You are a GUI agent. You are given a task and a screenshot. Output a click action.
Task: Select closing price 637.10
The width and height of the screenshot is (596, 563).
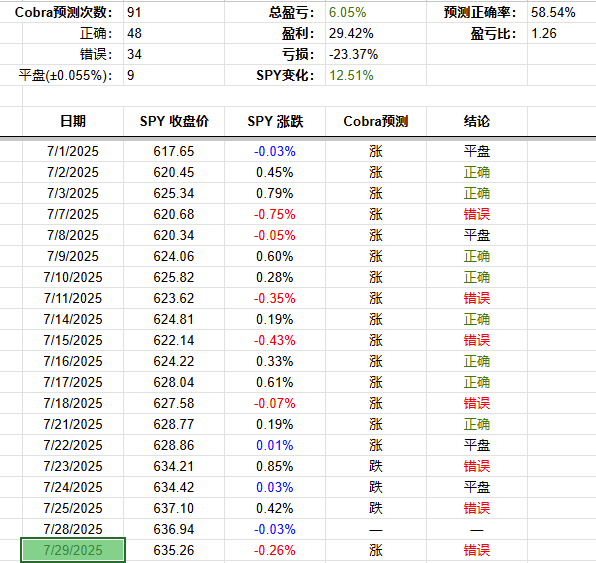[x=174, y=508]
